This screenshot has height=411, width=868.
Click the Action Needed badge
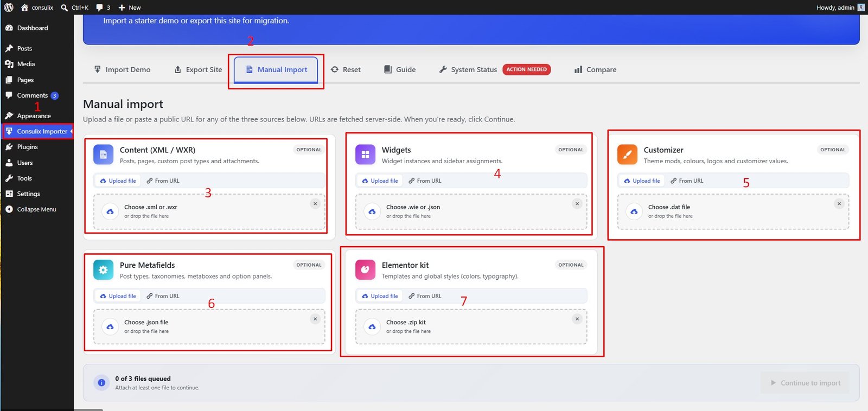527,69
